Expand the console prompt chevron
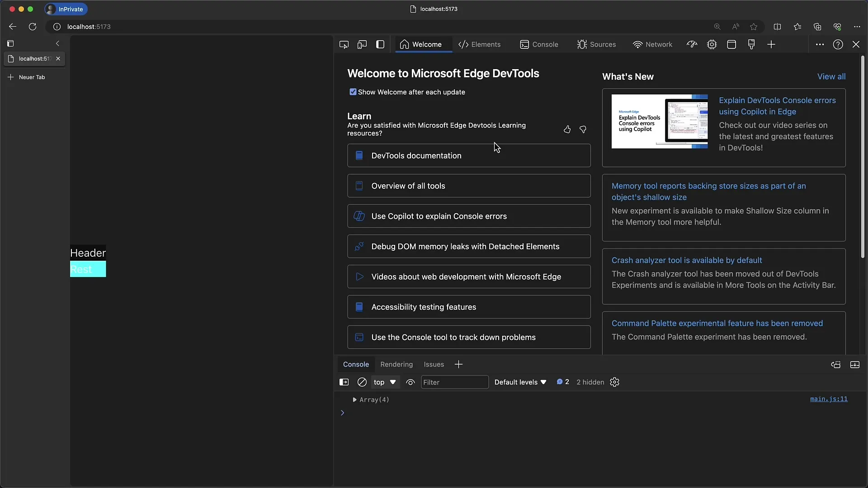The width and height of the screenshot is (868, 488). [x=343, y=413]
